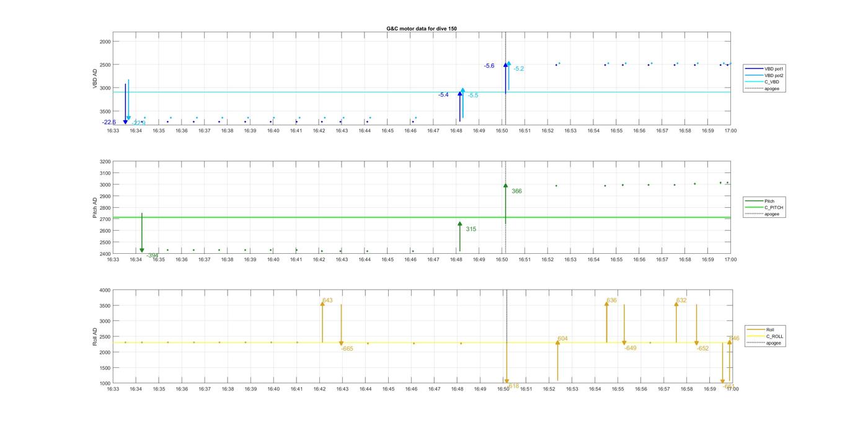Click the "636" roll value label
868x430 pixels.
[x=612, y=300]
